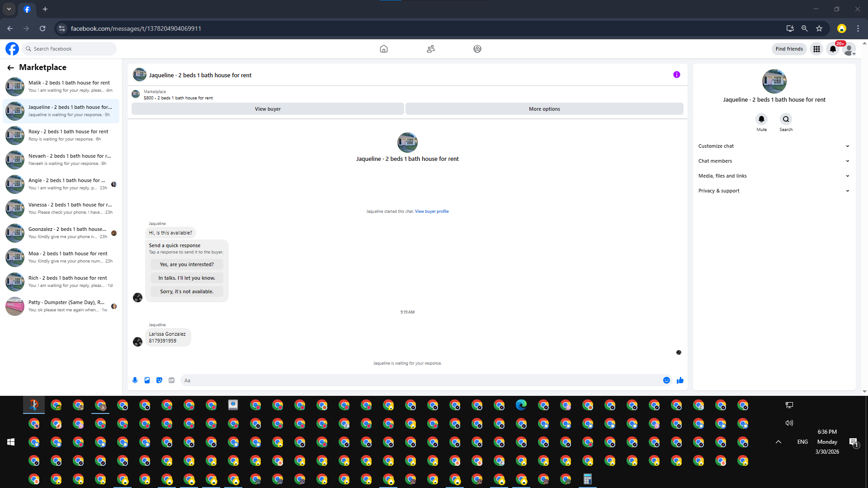Open the GIF picker icon
The width and height of the screenshot is (868, 488).
pyautogui.click(x=171, y=380)
